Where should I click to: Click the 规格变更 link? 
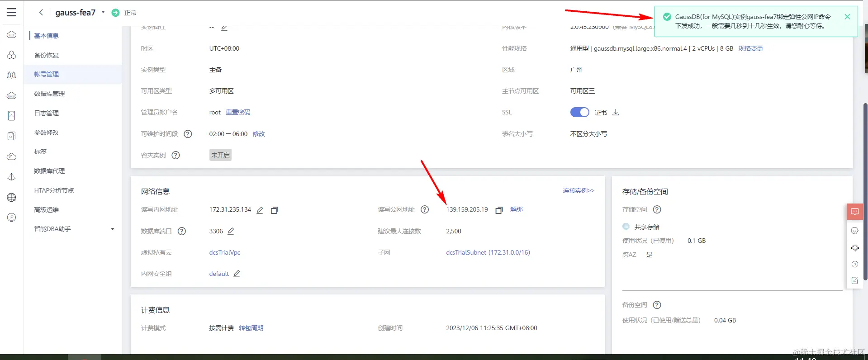(750, 48)
